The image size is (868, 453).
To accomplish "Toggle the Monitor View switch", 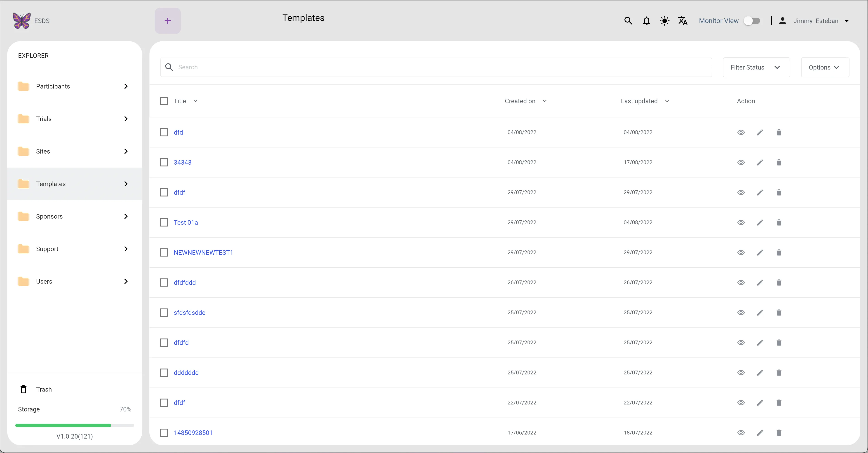I will [x=752, y=21].
